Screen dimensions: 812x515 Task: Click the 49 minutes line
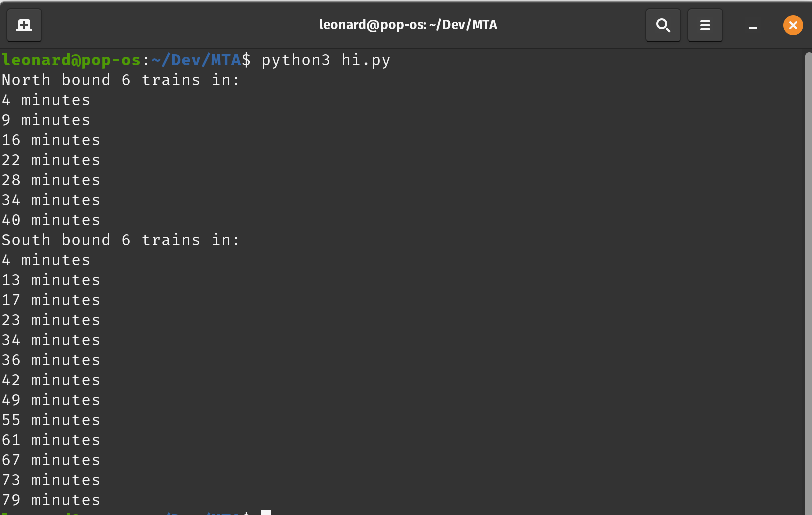pos(51,400)
